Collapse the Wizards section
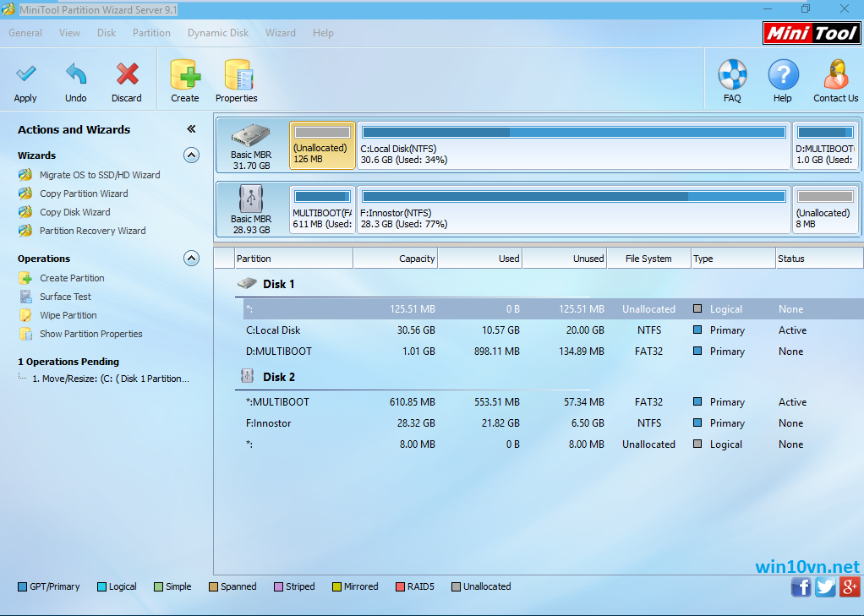The width and height of the screenshot is (864, 616). (191, 155)
